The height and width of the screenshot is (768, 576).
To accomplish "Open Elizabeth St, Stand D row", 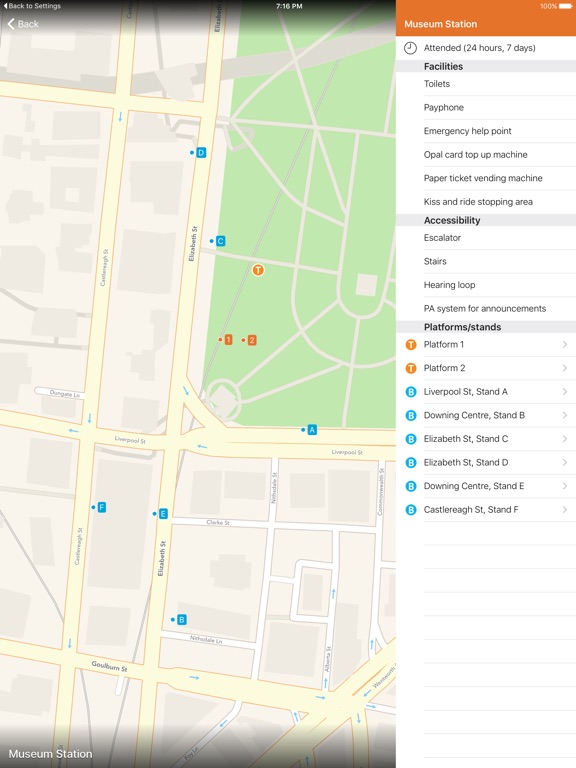I will 486,462.
